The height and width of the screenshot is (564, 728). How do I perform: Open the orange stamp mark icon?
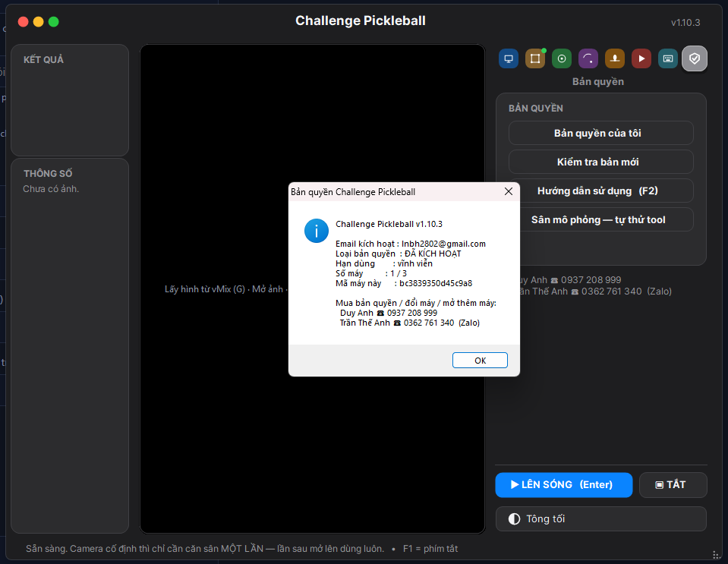(615, 58)
